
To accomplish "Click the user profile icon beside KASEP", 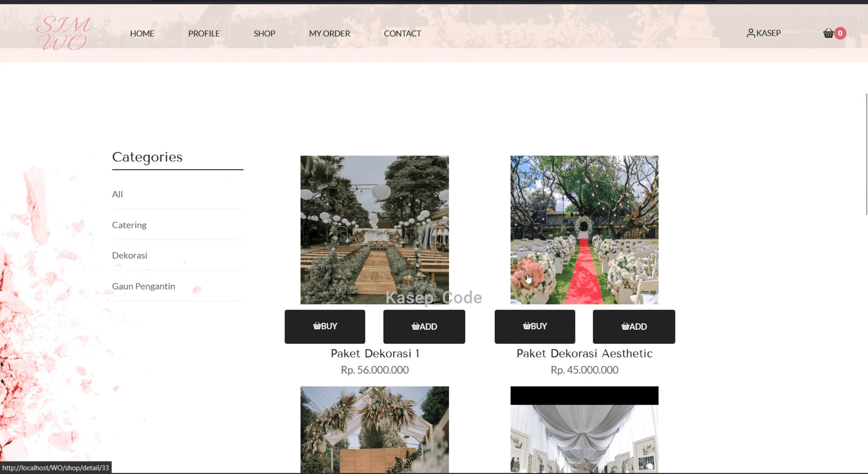I will tap(750, 33).
